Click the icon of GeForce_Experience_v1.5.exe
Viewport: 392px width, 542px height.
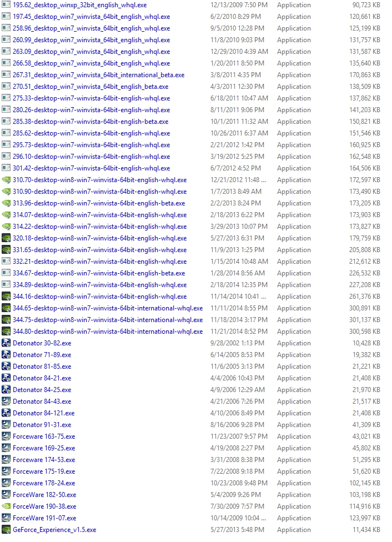tap(6, 530)
